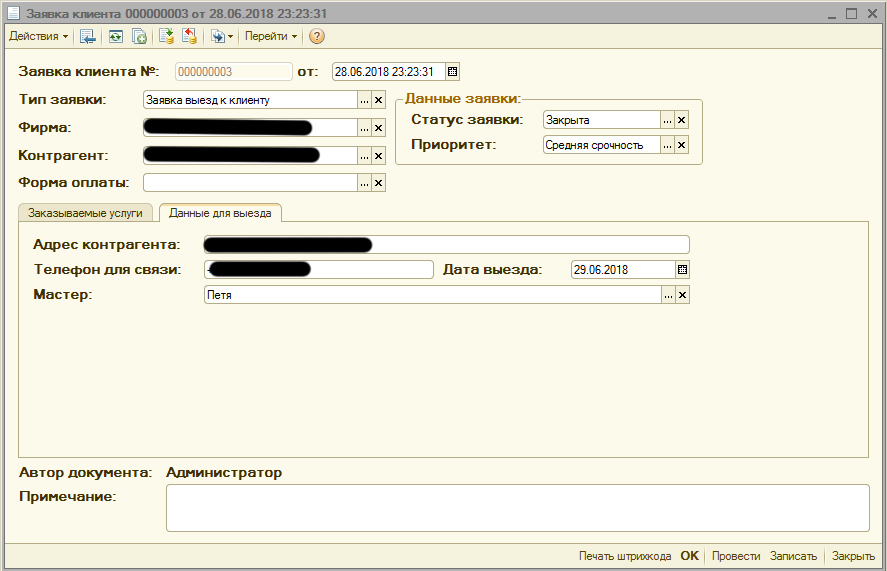Click Печать штрихкода button
The height and width of the screenshot is (571, 887).
[625, 556]
